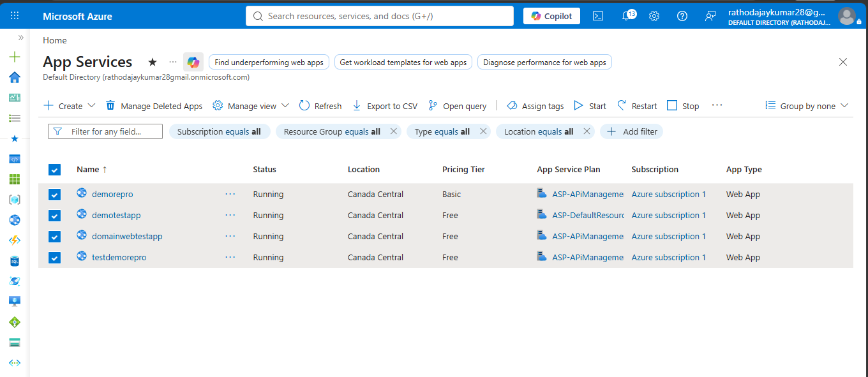
Task: Click the Copilot button in header
Action: coord(551,16)
